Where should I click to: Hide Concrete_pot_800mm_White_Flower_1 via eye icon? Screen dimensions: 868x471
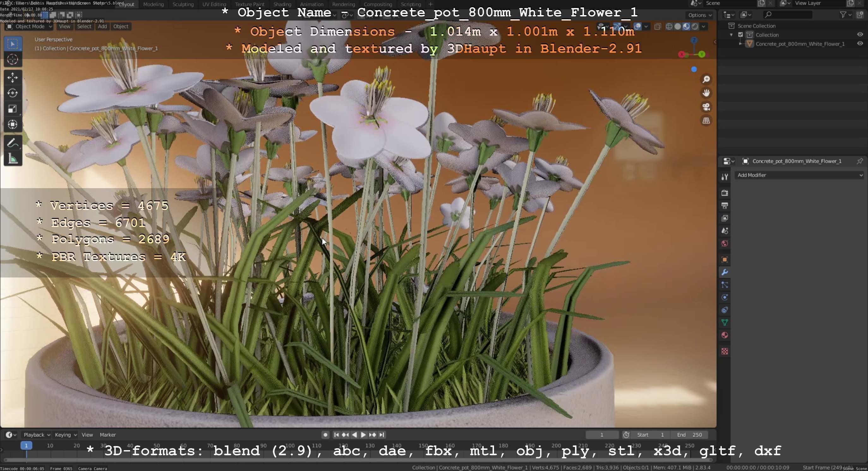pos(860,44)
